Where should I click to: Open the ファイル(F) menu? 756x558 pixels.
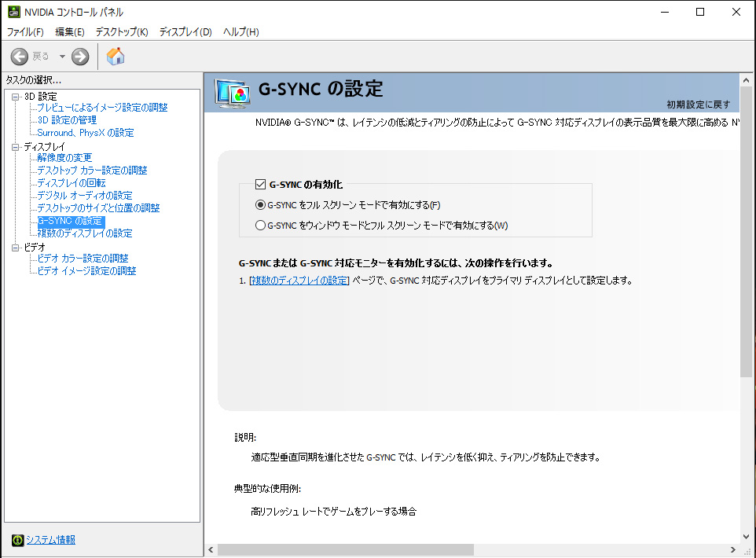(25, 32)
